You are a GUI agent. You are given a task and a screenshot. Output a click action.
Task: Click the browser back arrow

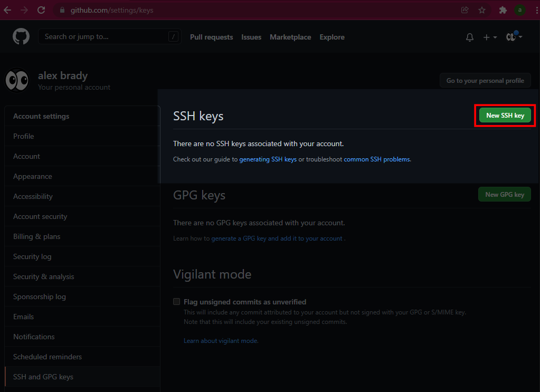pyautogui.click(x=7, y=10)
